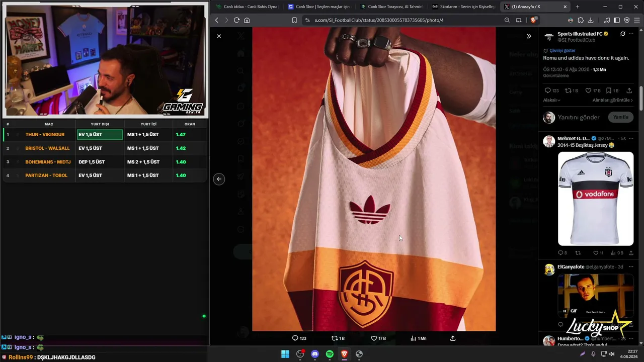Collapse the side panel with double chevron

(x=529, y=36)
